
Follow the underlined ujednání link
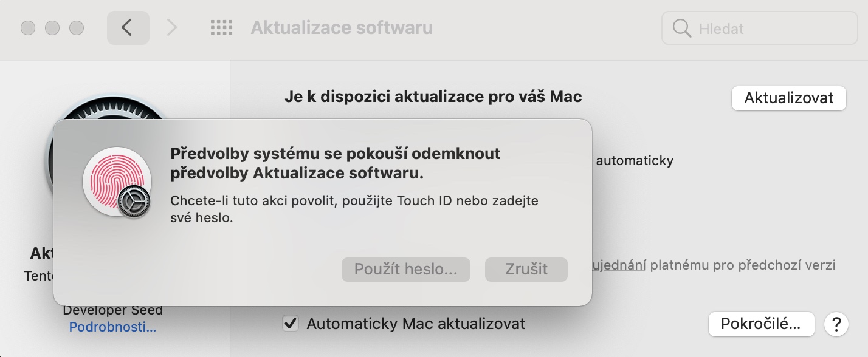[x=619, y=265]
